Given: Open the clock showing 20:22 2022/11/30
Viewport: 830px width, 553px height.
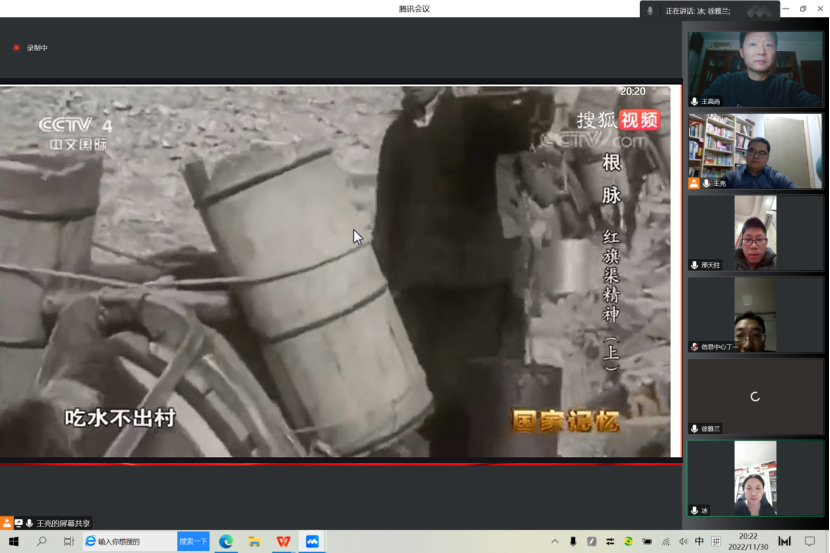Looking at the screenshot, I should 748,541.
